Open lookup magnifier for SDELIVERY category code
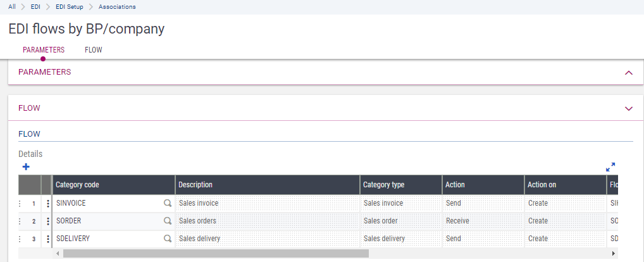 tap(168, 239)
